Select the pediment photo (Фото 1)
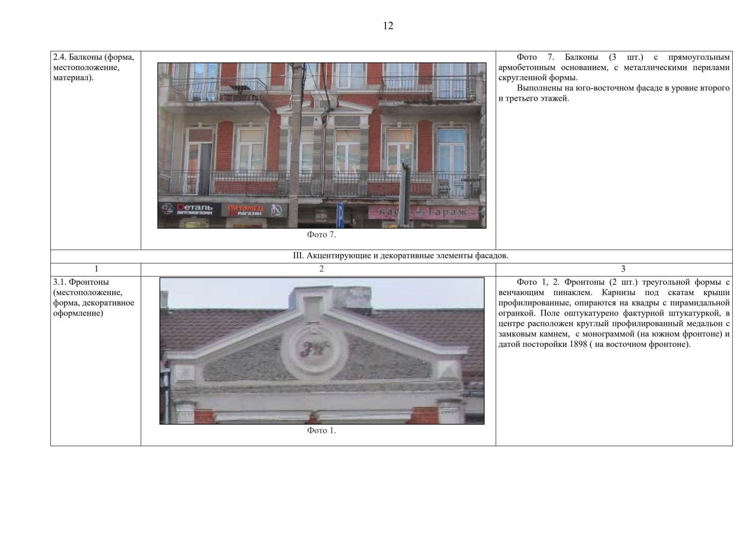The height and width of the screenshot is (535, 756). point(322,351)
